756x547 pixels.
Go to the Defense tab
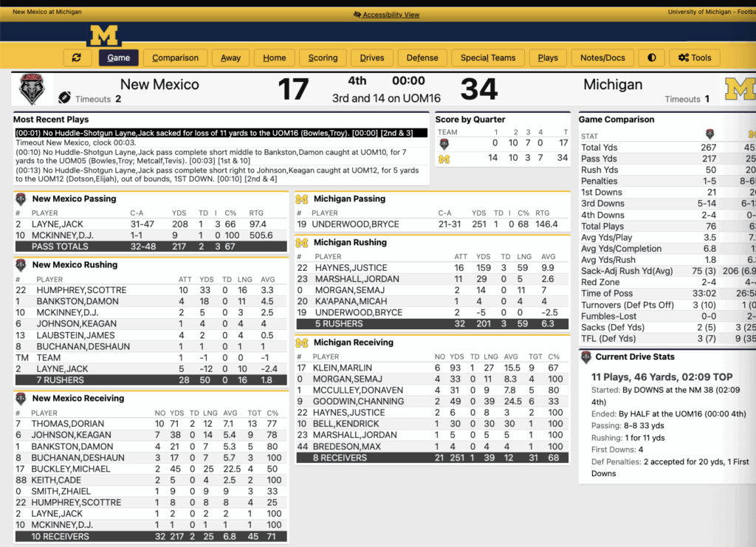click(x=422, y=58)
